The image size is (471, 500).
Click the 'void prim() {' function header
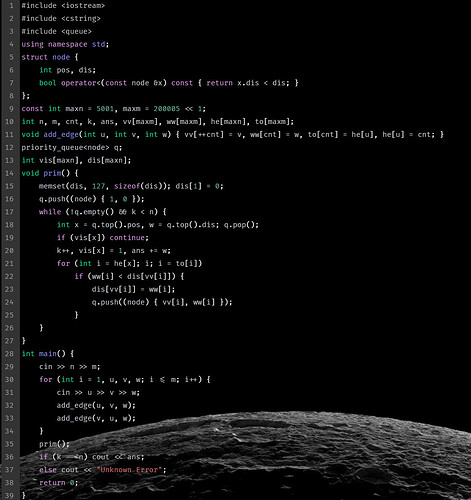(x=50, y=173)
